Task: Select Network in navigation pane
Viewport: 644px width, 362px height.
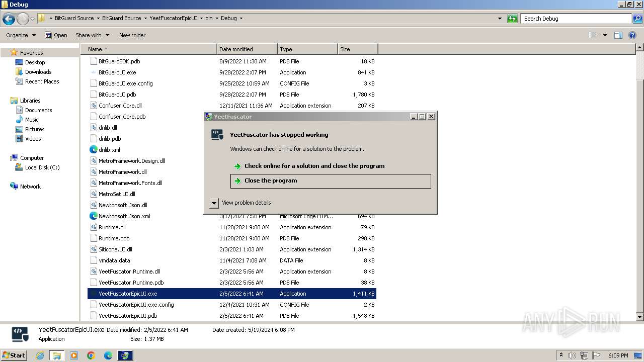Action: point(30,187)
